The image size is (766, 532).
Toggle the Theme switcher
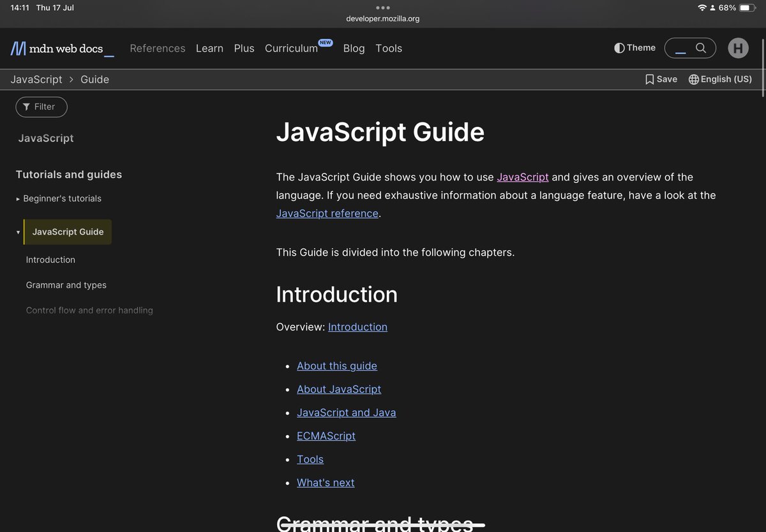(x=635, y=48)
